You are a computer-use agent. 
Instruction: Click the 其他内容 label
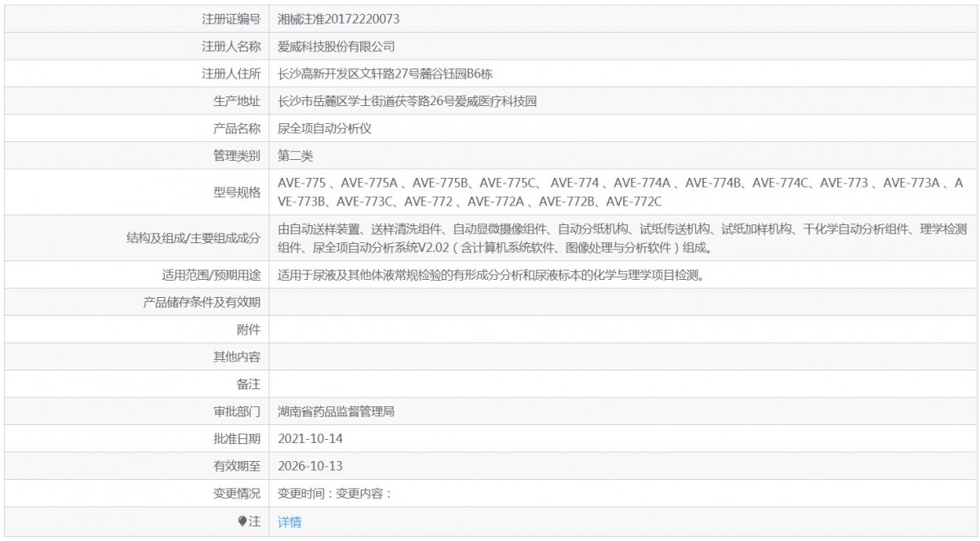pyautogui.click(x=237, y=357)
